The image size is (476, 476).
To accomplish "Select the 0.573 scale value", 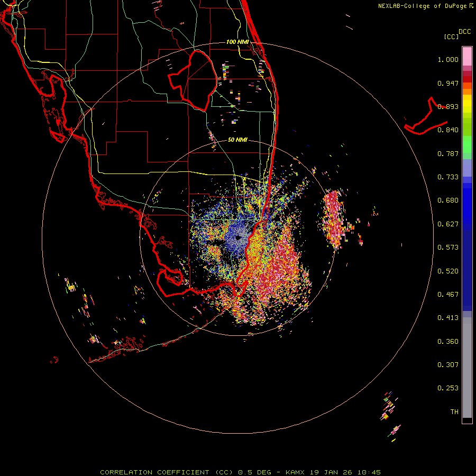I will (x=448, y=248).
